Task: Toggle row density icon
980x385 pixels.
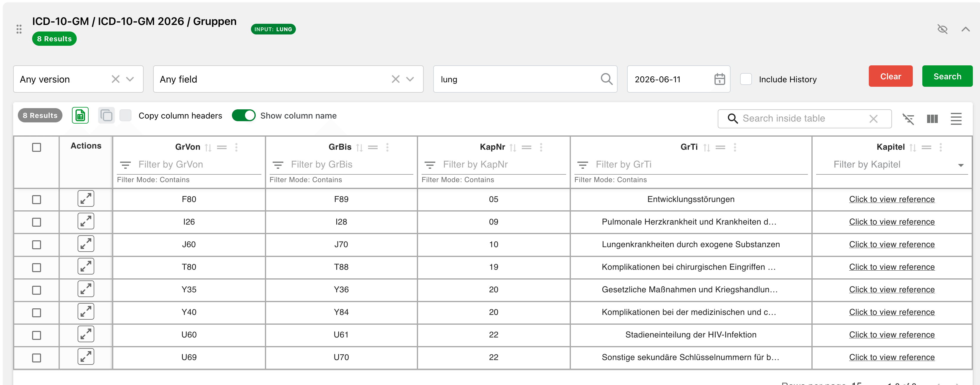Action: 956,119
